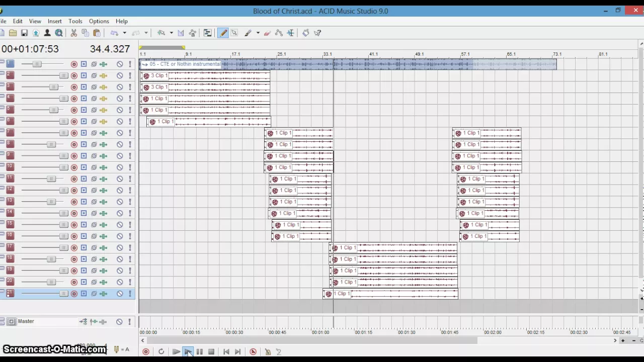The image size is (644, 362).
Task: Click the Get Media from Web icon
Action: (x=59, y=33)
